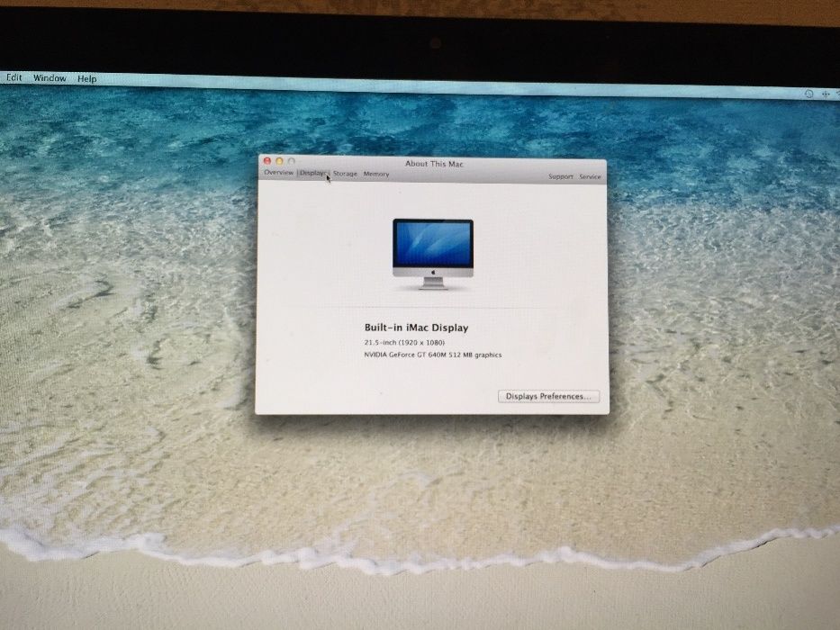Open the Window menu

[x=50, y=77]
